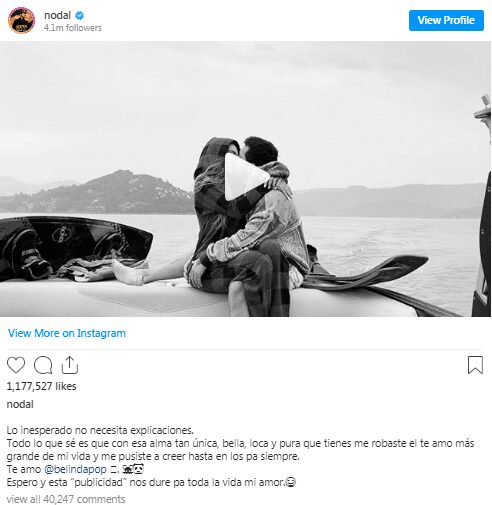Open nodal's profile picture avatar
The height and width of the screenshot is (505, 492).
coord(21,20)
